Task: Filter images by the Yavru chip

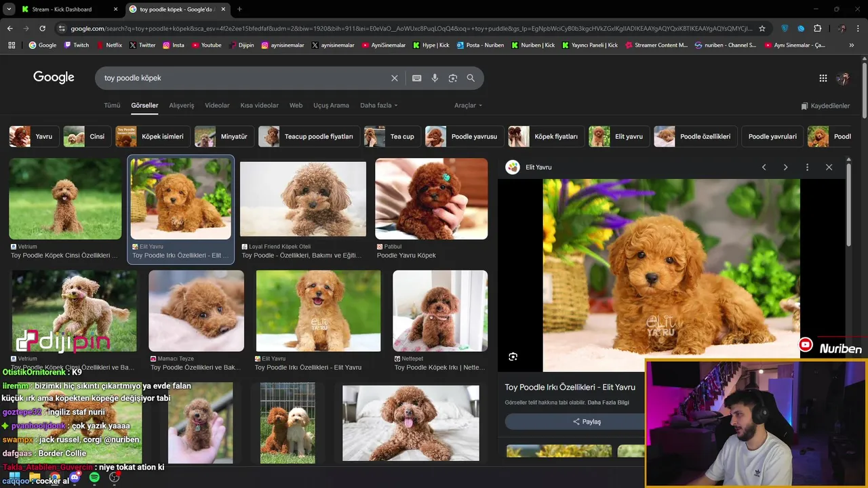Action: pos(34,136)
